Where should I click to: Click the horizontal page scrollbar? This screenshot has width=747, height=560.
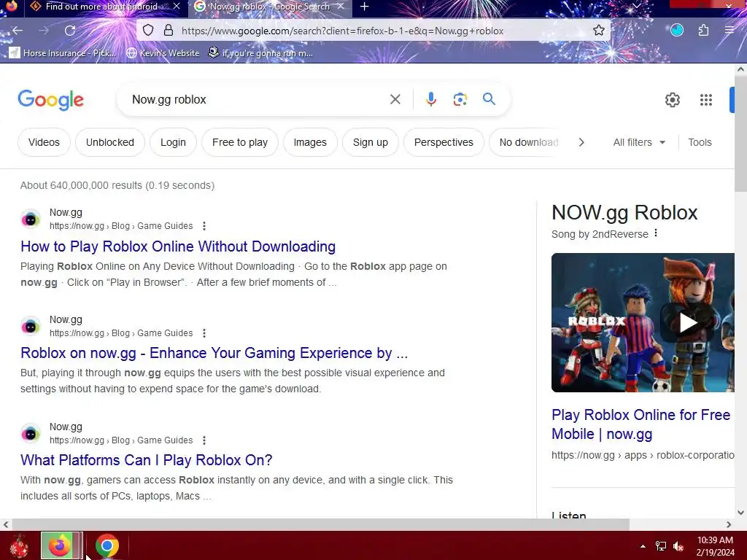(x=321, y=524)
